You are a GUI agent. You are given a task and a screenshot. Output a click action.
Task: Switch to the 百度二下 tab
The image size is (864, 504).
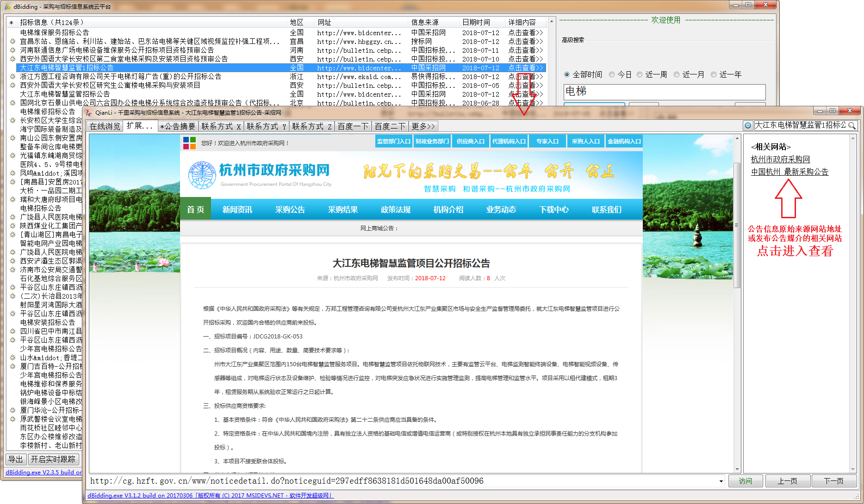point(390,126)
